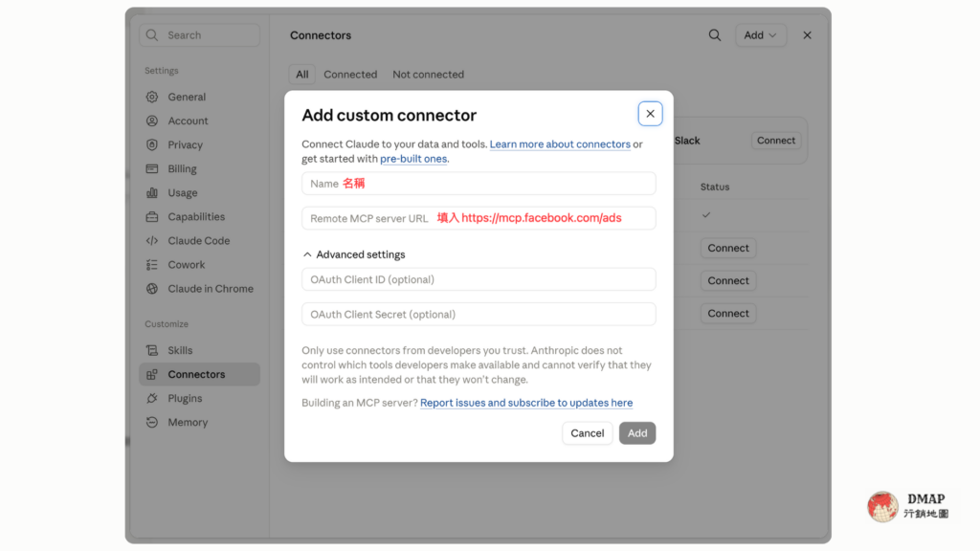The width and height of the screenshot is (980, 551).
Task: Open the Usage page
Action: (x=199, y=192)
